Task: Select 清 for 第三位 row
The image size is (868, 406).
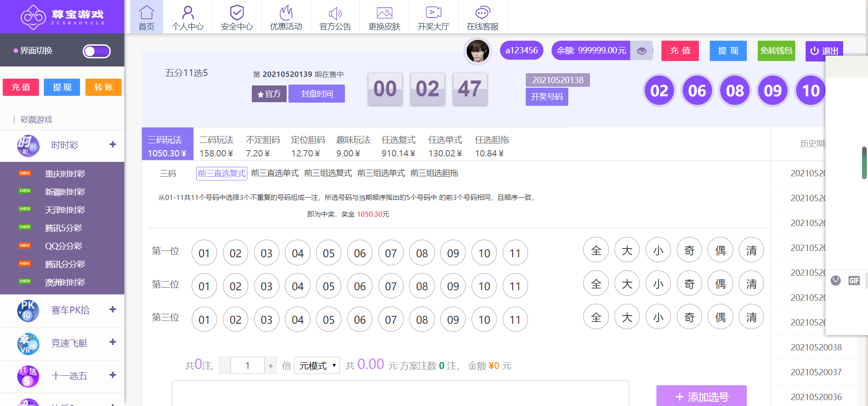Action: point(751,317)
